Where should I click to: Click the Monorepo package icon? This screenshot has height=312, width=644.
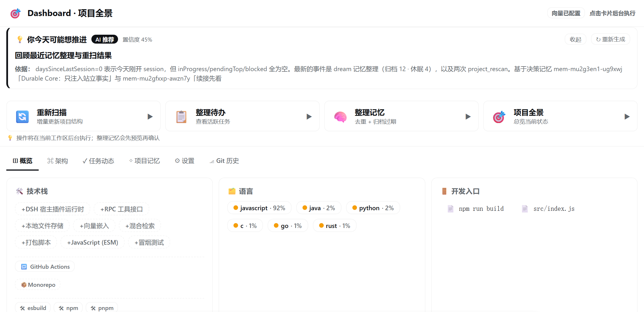[24, 285]
